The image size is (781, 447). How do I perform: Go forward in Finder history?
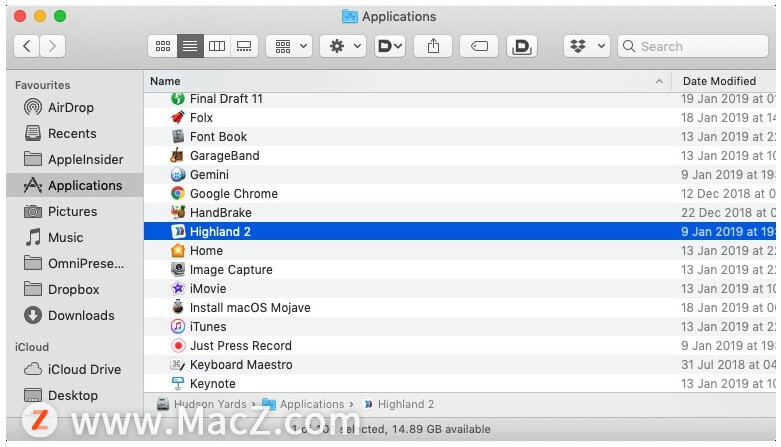(52, 46)
